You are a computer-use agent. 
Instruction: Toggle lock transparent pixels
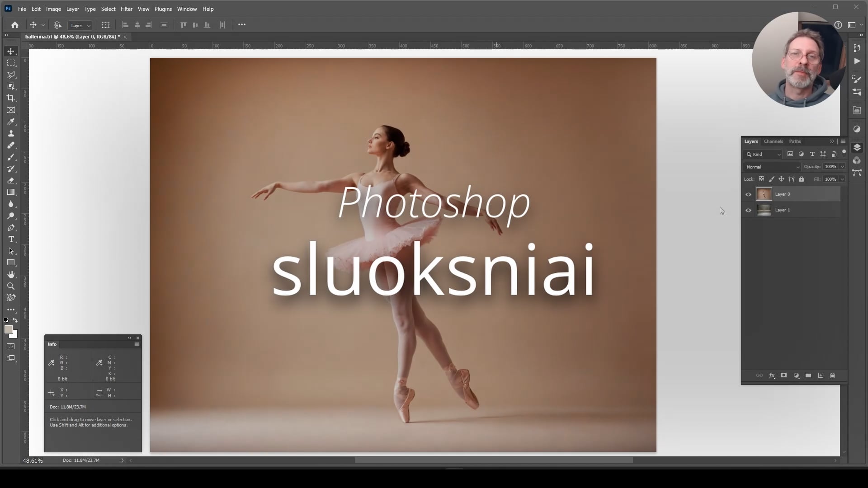point(761,179)
